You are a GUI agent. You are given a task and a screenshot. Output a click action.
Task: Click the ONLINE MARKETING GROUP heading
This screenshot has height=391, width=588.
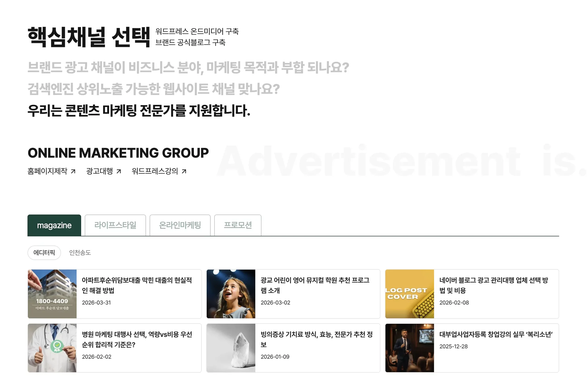coord(118,153)
